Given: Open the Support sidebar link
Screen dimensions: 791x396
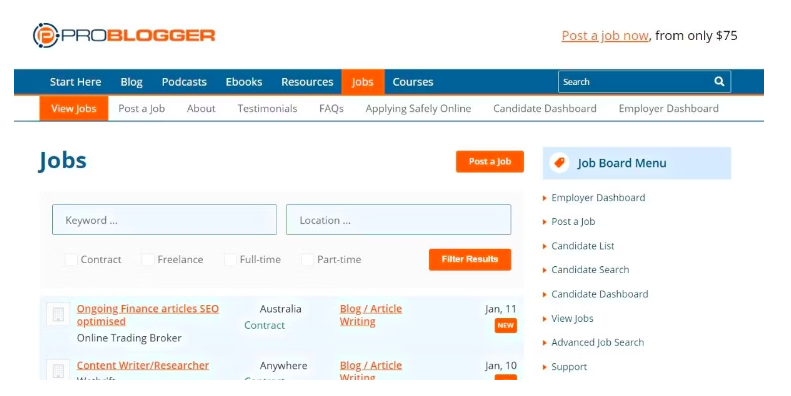Looking at the screenshot, I should 569,367.
